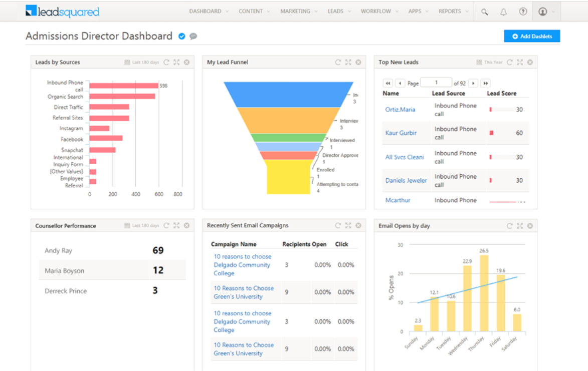Expand the Reports dropdown menu
588x371 pixels.
click(452, 11)
